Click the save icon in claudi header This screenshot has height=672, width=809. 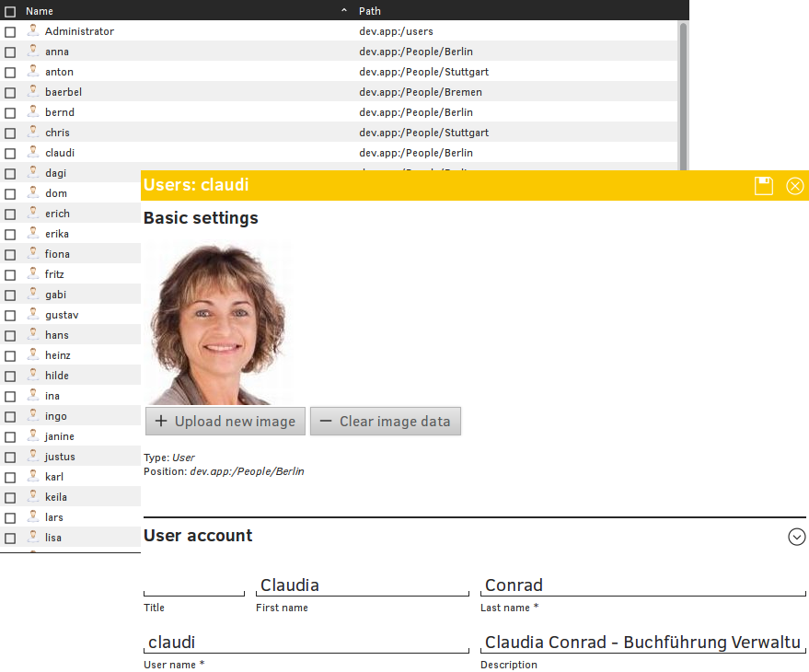(763, 186)
